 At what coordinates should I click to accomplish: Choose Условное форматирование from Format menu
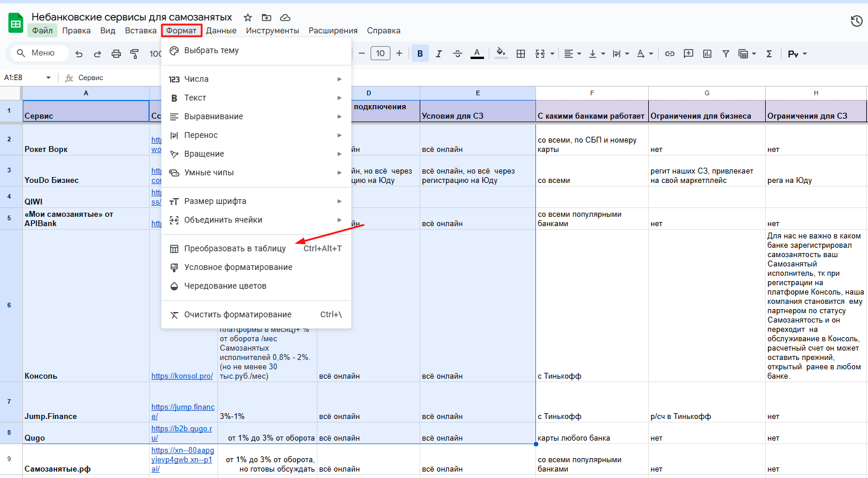tap(238, 267)
